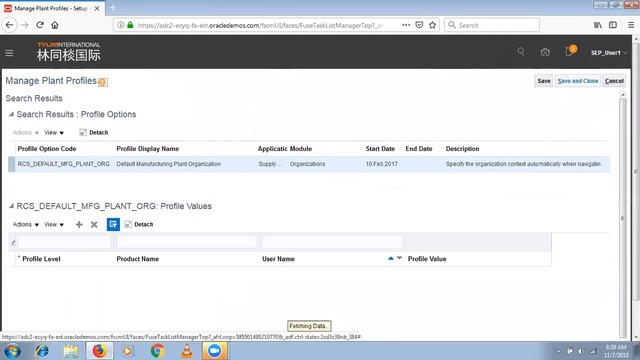Screen dimensions: 640x360
Task: Go to the Home icon in the header
Action: click(x=545, y=52)
